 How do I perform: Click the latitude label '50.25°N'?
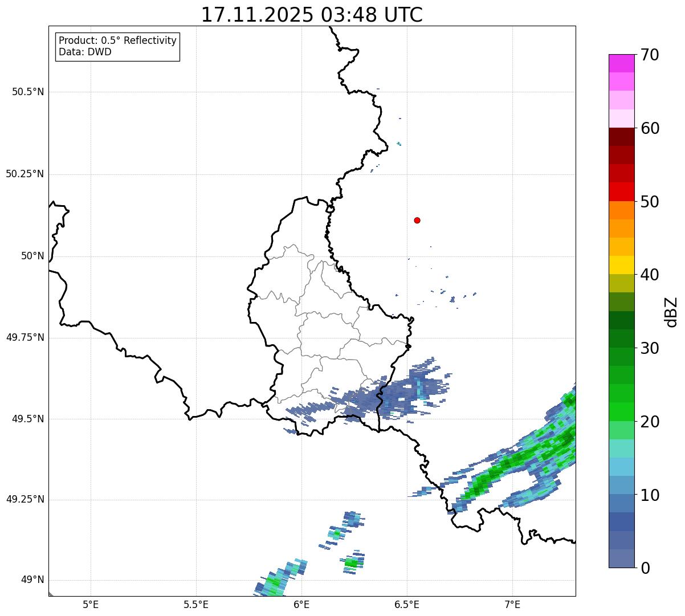25,174
